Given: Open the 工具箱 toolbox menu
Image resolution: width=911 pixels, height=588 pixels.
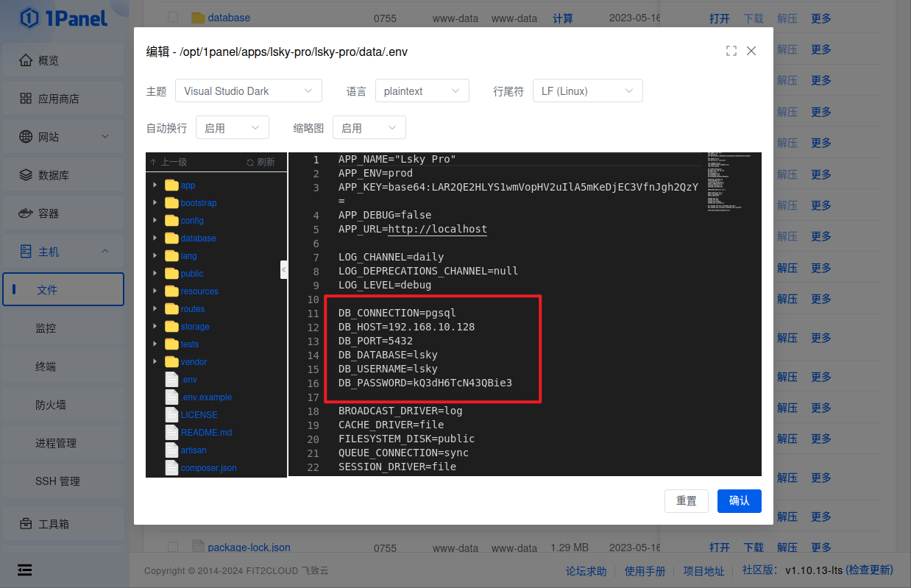Looking at the screenshot, I should tap(65, 524).
